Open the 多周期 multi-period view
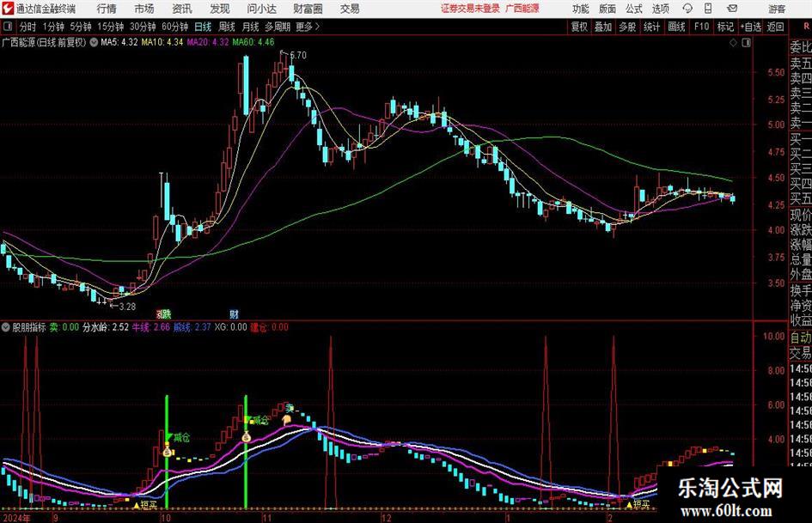Viewport: 812px width, 523px height. coord(278,27)
